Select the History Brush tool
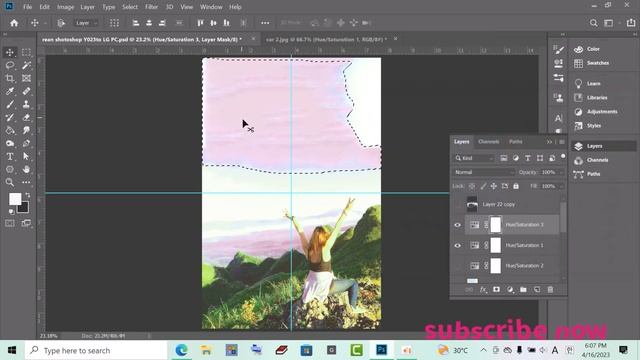This screenshot has width=640, height=360. (x=10, y=118)
